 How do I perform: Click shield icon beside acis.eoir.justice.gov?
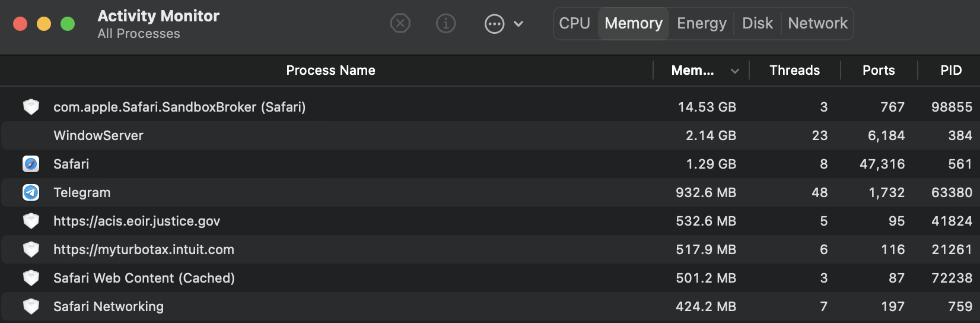[x=31, y=221]
